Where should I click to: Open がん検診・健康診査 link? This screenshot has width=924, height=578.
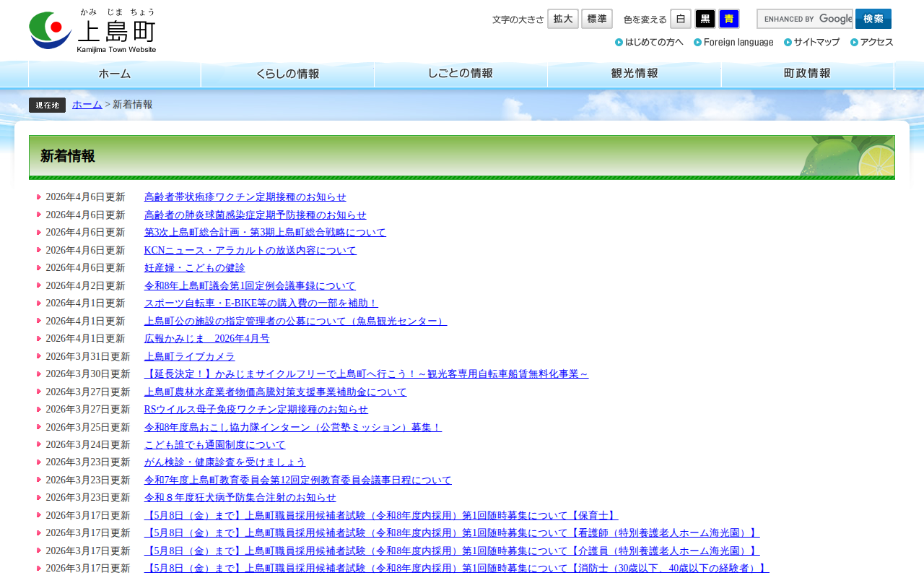click(x=225, y=462)
